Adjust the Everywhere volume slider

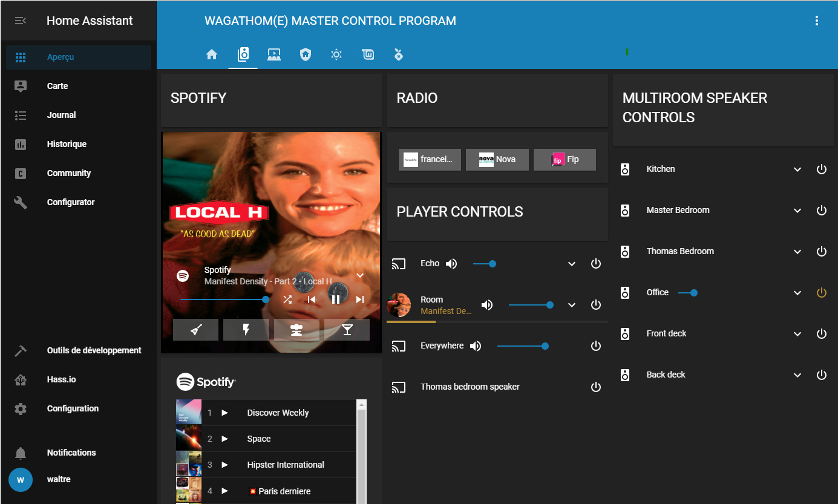point(523,346)
